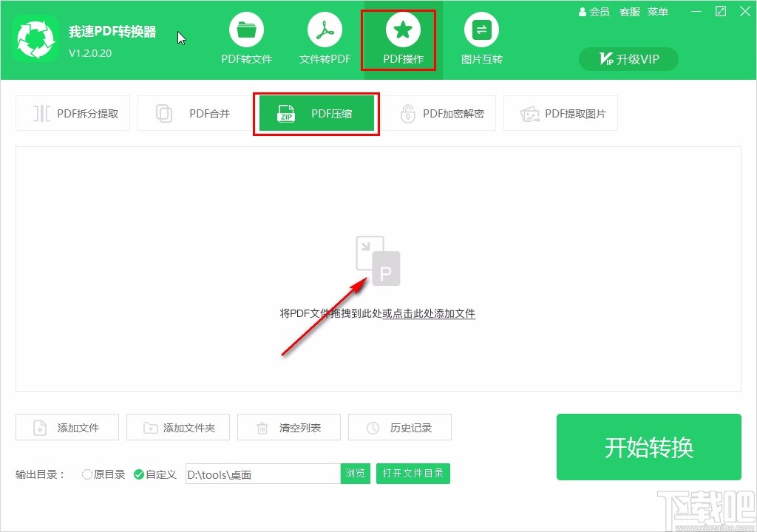The image size is (757, 532).
Task: Open the 会员 account menu
Action: 594,12
